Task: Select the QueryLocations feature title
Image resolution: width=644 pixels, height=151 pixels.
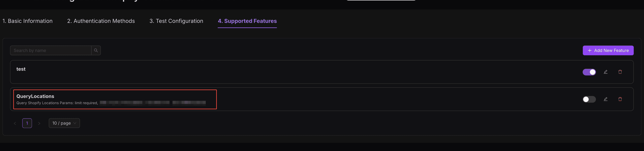Action: pos(35,96)
